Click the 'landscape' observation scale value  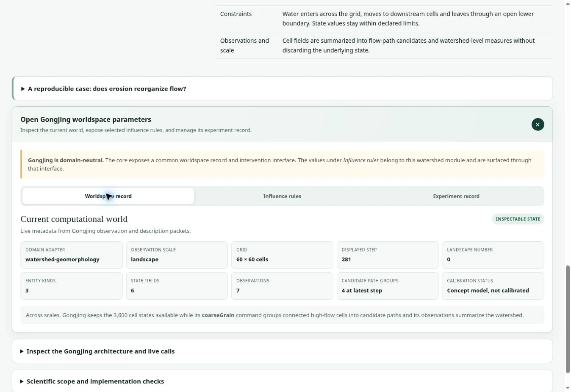pos(144,259)
